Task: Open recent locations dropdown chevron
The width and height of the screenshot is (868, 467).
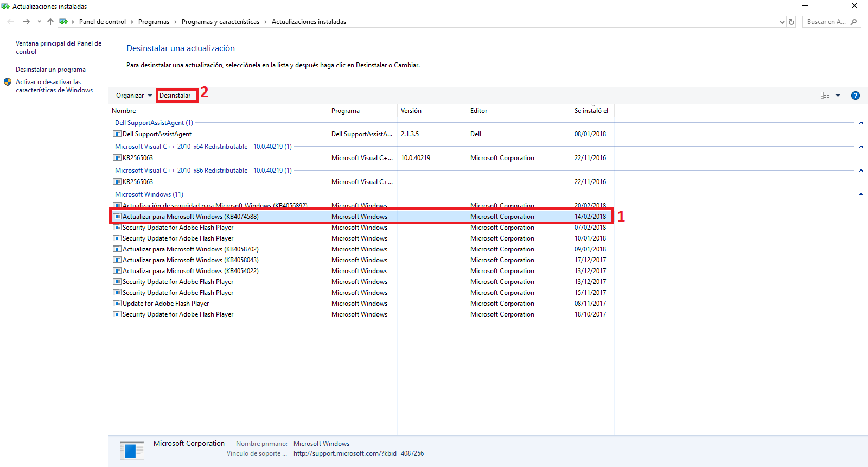Action: click(39, 22)
